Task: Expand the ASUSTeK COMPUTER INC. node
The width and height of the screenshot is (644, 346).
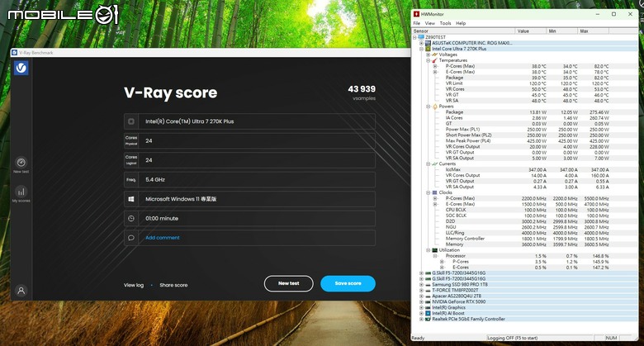Action: pos(421,43)
